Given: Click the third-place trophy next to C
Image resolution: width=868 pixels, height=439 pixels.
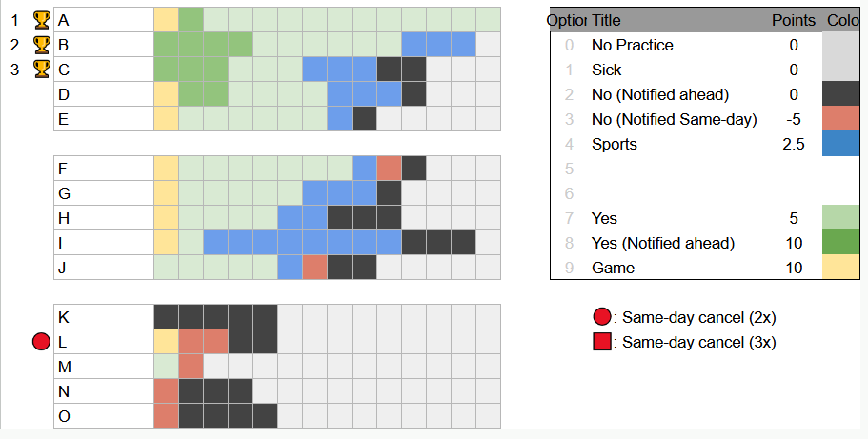Looking at the screenshot, I should (42, 70).
